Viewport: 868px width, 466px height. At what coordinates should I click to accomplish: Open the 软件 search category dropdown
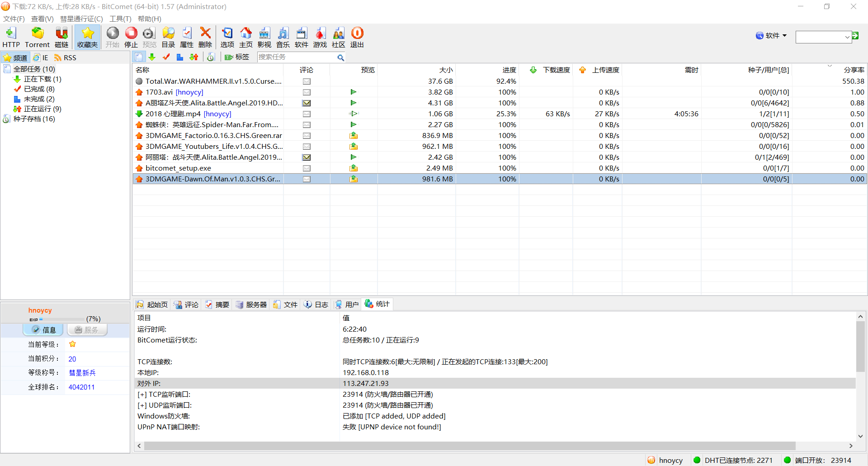coord(771,36)
